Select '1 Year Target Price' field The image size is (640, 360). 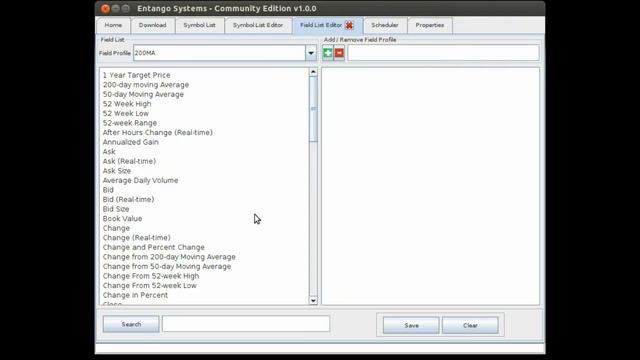click(137, 75)
